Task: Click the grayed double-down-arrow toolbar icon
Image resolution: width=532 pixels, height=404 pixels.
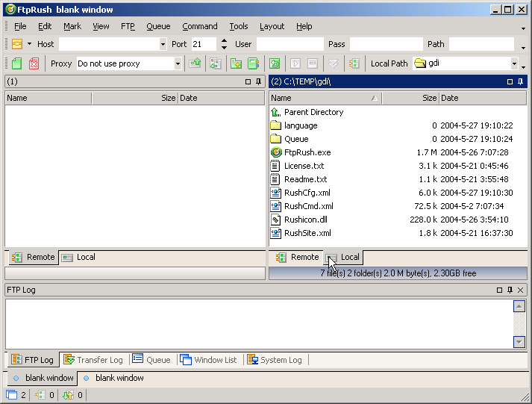Action: 334,63
